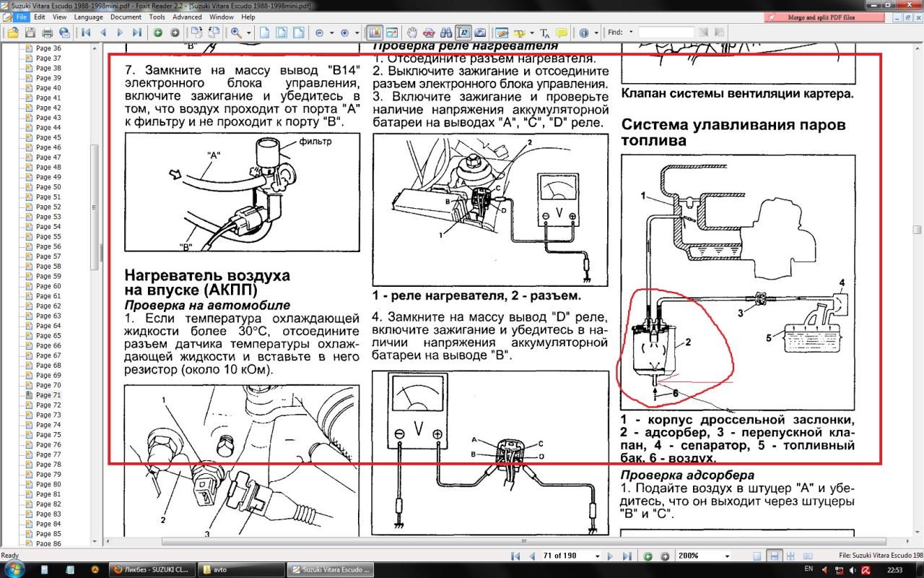Expand the Find options dropdown arrow
The image size is (924, 578).
click(x=631, y=33)
